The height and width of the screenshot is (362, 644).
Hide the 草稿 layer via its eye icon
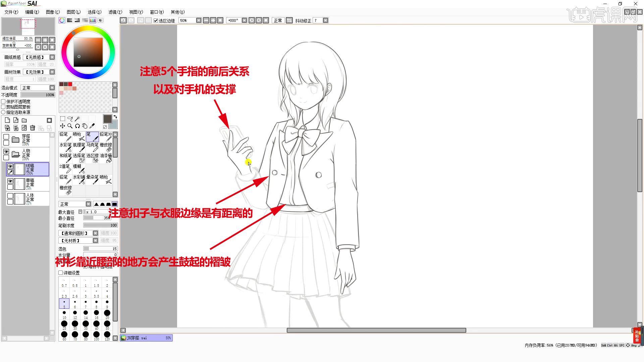coord(10,181)
